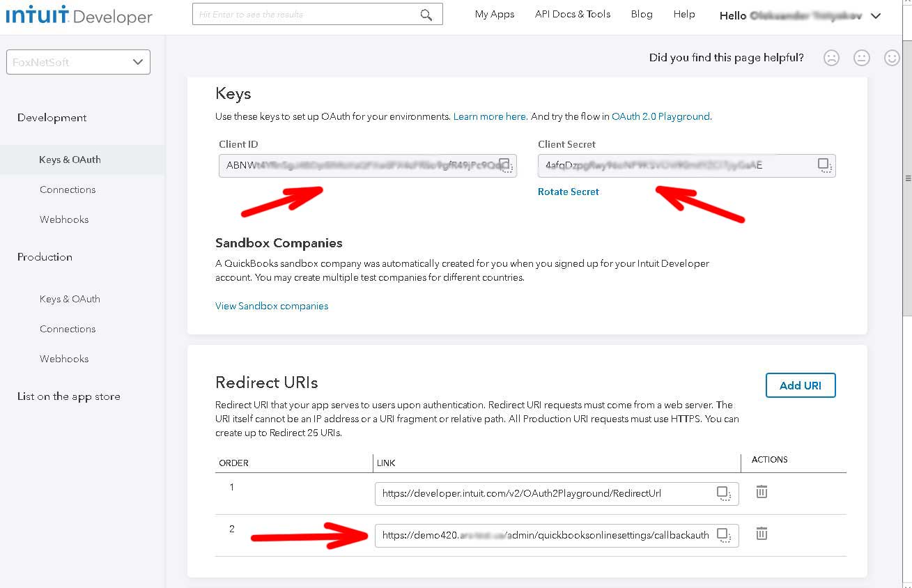Click the Redirect URIs heading

[x=267, y=382]
